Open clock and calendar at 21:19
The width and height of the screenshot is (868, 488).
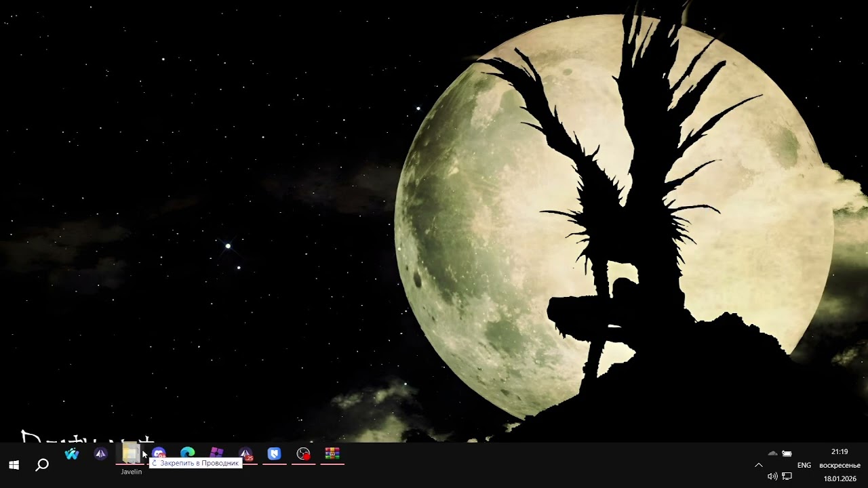(x=840, y=465)
